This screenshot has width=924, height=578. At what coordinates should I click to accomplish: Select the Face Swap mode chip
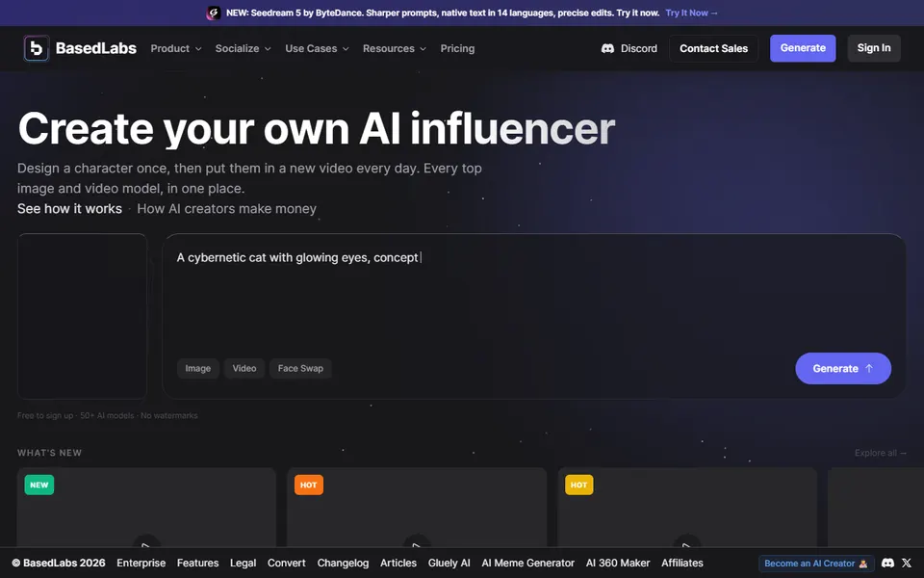[x=300, y=368]
